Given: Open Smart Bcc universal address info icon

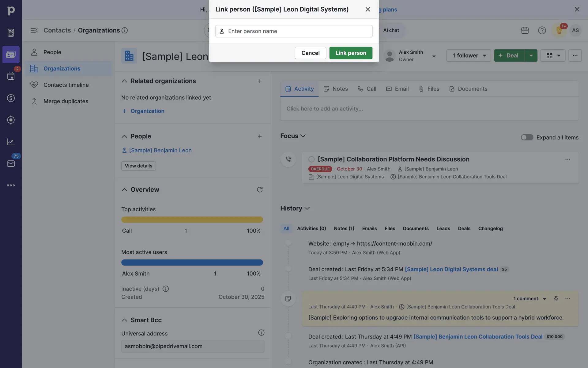Looking at the screenshot, I should [x=261, y=333].
